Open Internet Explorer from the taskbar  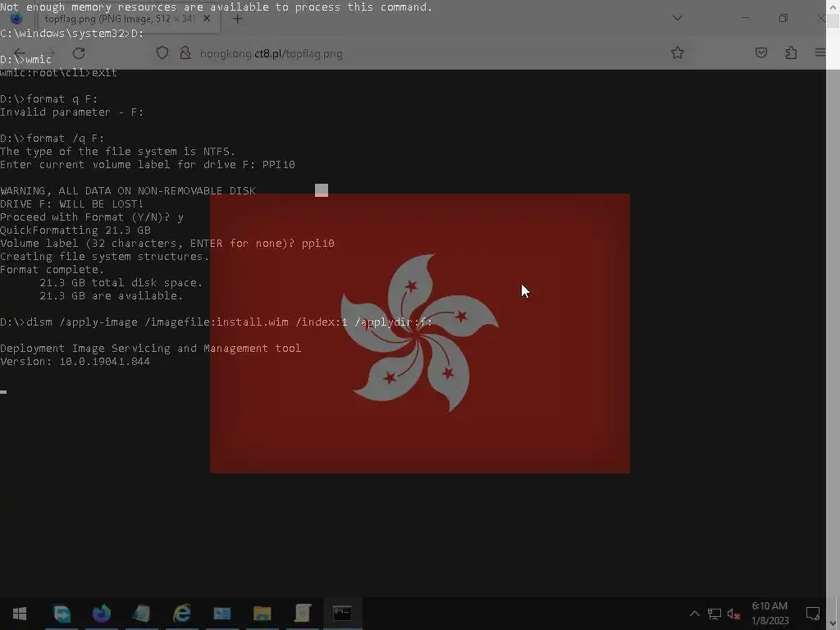[181, 614]
